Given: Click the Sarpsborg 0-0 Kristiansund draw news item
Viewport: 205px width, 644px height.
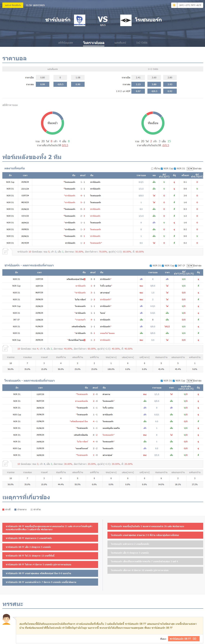Looking at the screenshot, I should pos(50,573).
